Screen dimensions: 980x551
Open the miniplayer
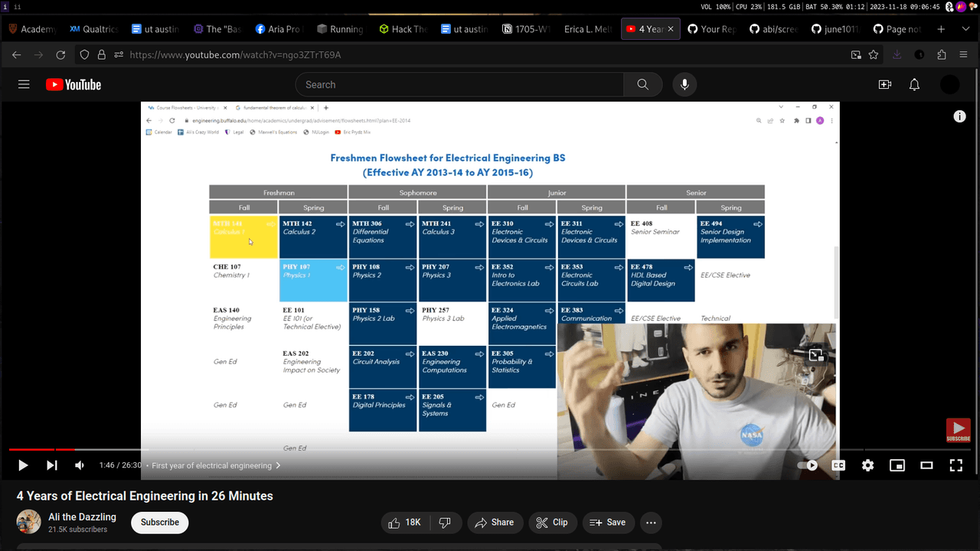(x=897, y=465)
